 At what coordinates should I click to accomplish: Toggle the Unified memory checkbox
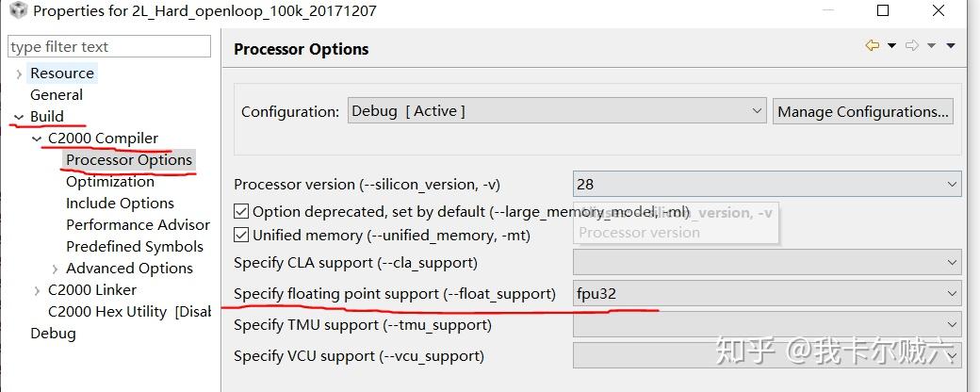[241, 236]
